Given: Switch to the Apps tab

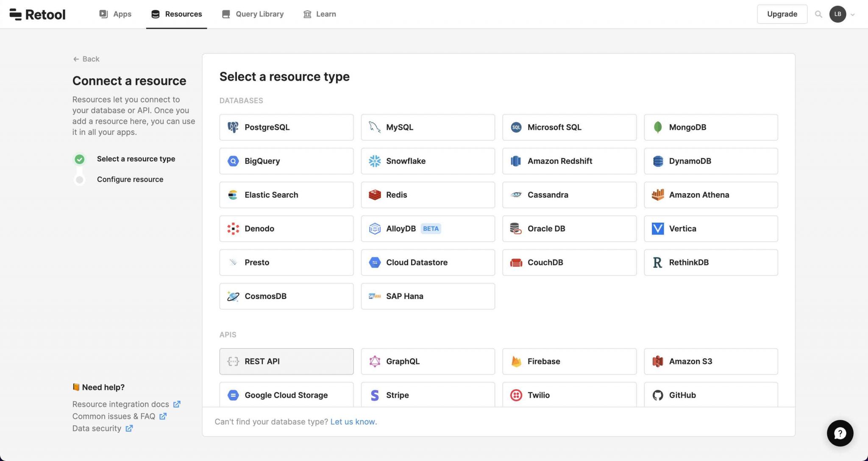Looking at the screenshot, I should (x=115, y=14).
